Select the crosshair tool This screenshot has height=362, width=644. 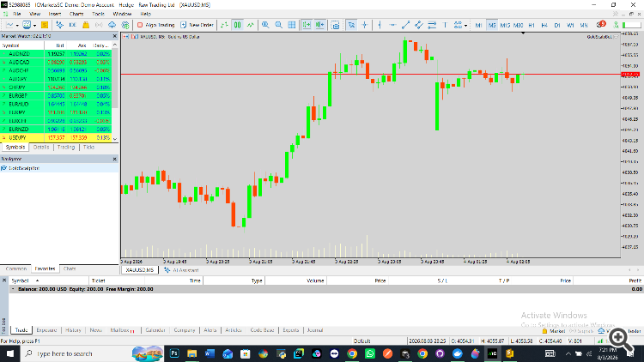pyautogui.click(x=364, y=25)
